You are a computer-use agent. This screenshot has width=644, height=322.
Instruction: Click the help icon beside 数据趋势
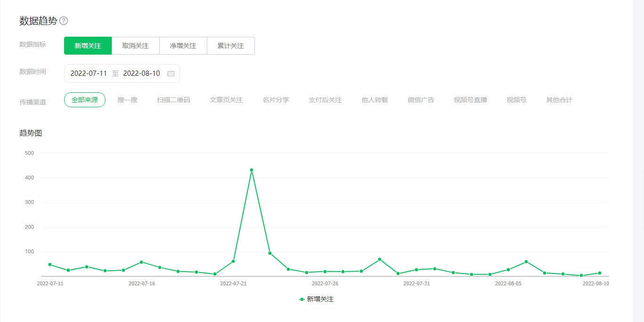click(64, 21)
